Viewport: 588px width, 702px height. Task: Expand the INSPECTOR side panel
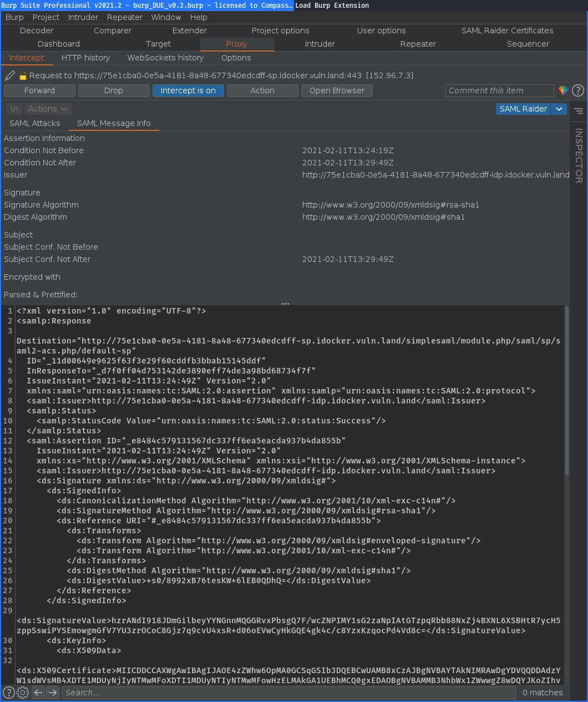tap(579, 155)
